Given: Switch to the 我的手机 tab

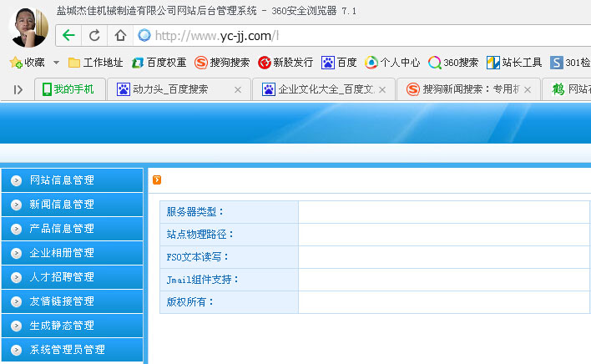Looking at the screenshot, I should 71,89.
